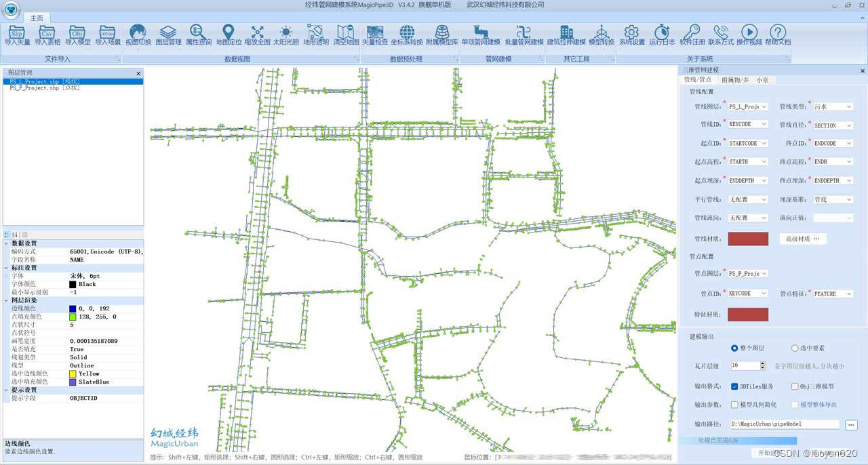Increase 瓦片层级 with stepper arrow
The image size is (868, 465).
[x=762, y=363]
